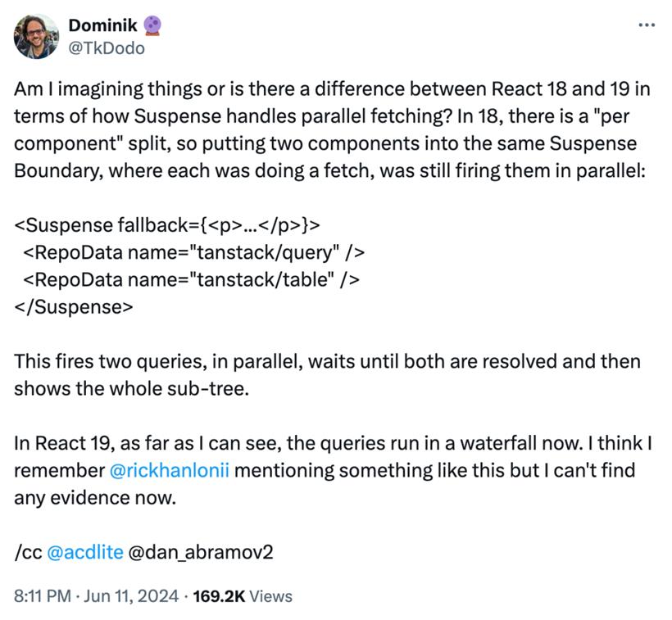Click Dominik's profile avatar photo
Screen dimensions: 672x620
coord(36,36)
